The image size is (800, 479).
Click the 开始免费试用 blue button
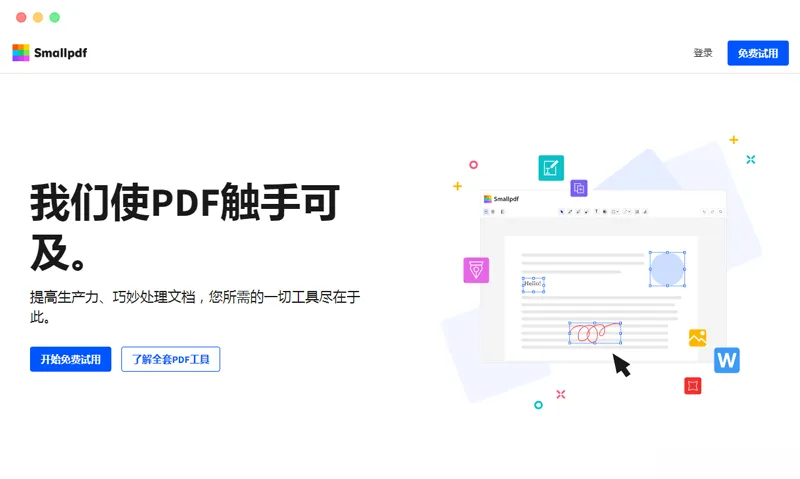tap(70, 359)
